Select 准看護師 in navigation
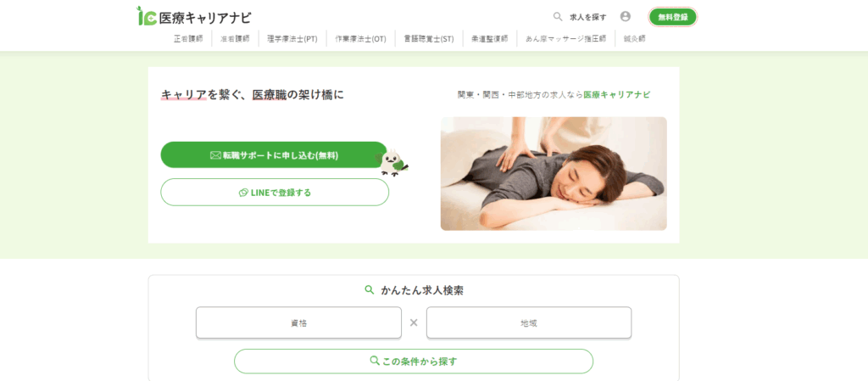868x381 pixels. click(x=236, y=39)
